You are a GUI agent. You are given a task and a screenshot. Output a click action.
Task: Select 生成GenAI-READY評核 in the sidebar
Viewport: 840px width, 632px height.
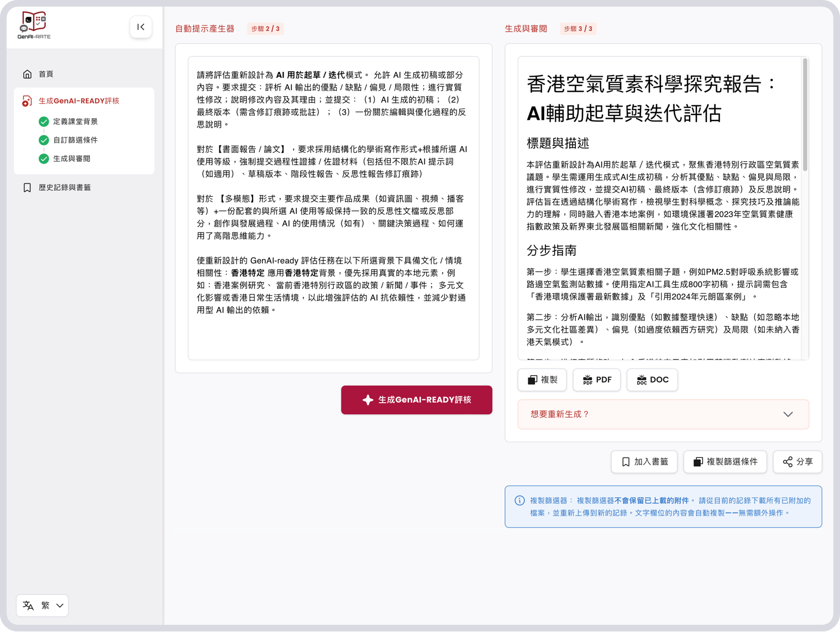coord(84,101)
